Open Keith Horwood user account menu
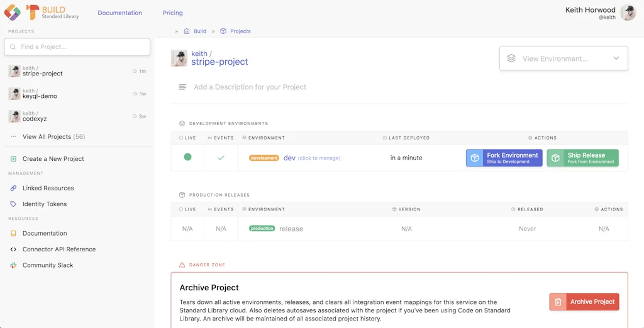The height and width of the screenshot is (328, 644). (x=600, y=13)
